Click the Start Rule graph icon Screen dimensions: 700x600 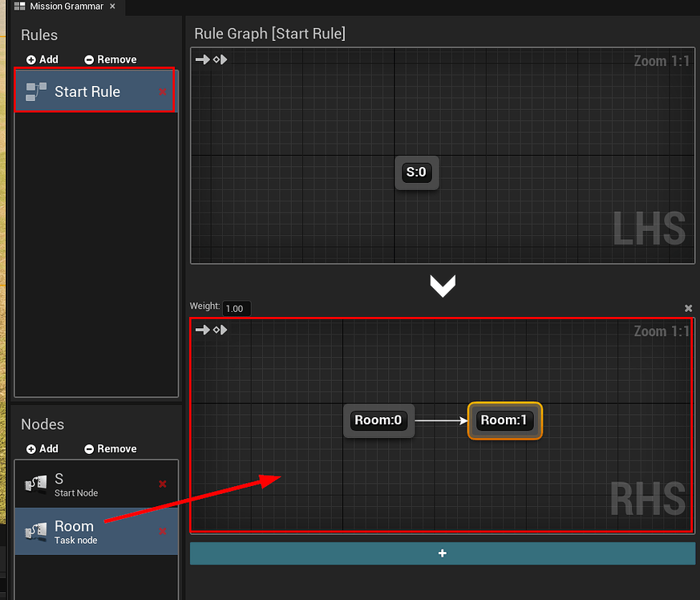(35, 91)
